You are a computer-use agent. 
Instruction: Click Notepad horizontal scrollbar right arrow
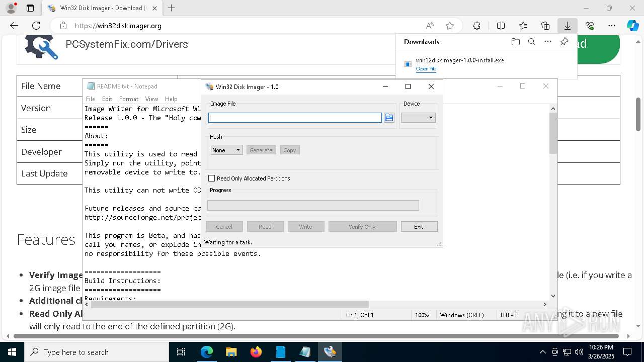(544, 304)
